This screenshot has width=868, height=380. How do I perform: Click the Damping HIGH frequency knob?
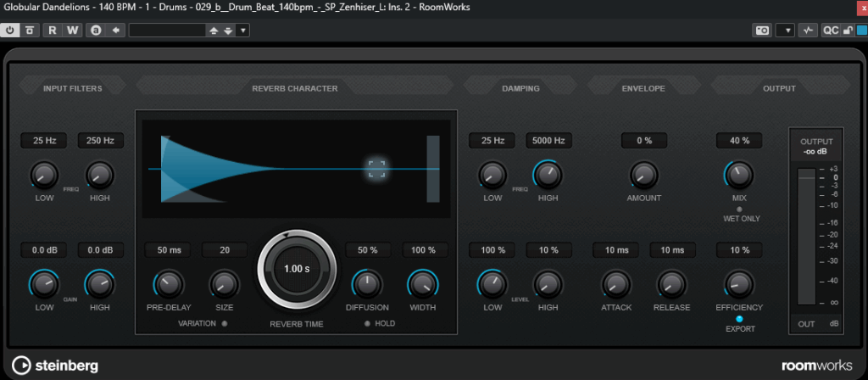548,176
